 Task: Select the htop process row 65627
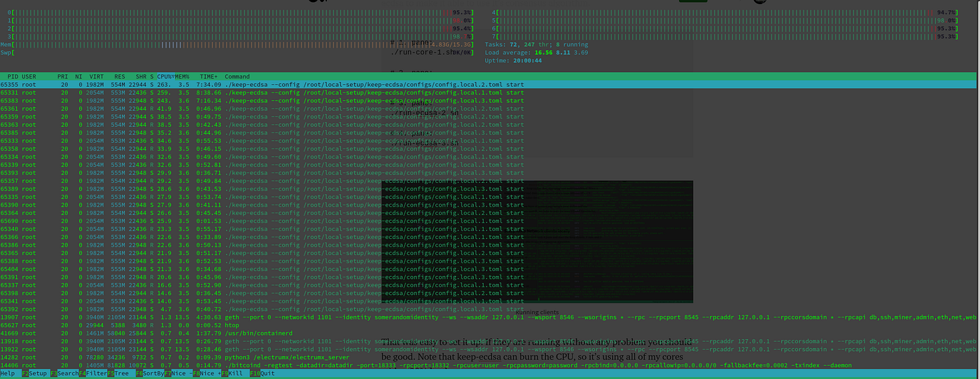point(490,325)
